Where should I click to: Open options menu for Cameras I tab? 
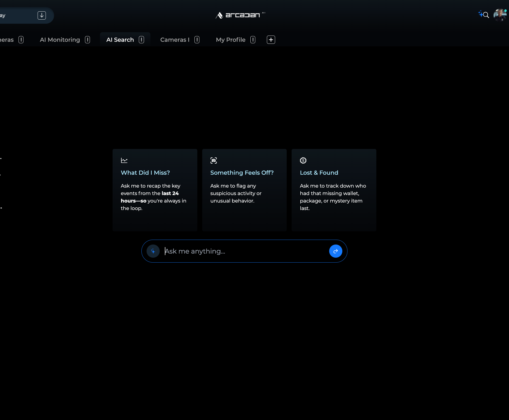[x=197, y=40]
